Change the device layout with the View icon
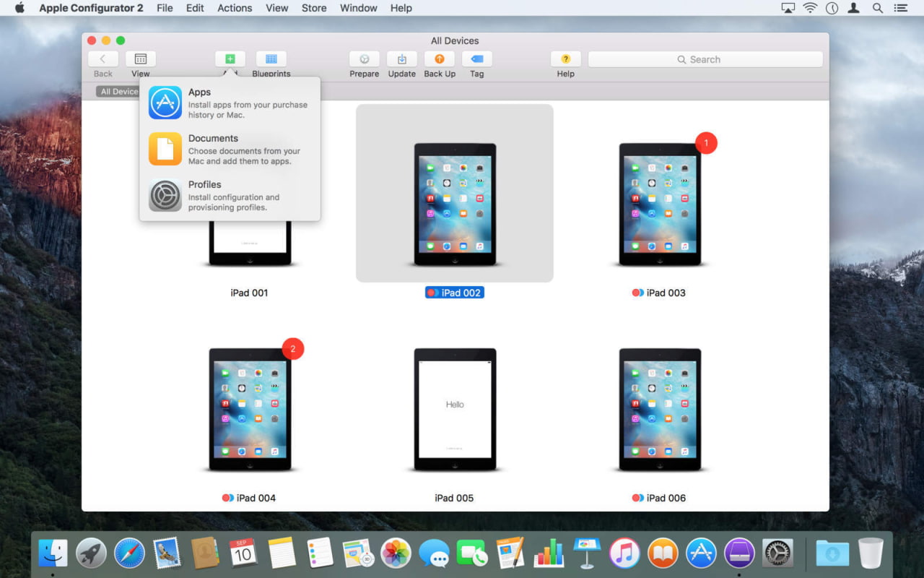924x578 pixels. [x=140, y=59]
